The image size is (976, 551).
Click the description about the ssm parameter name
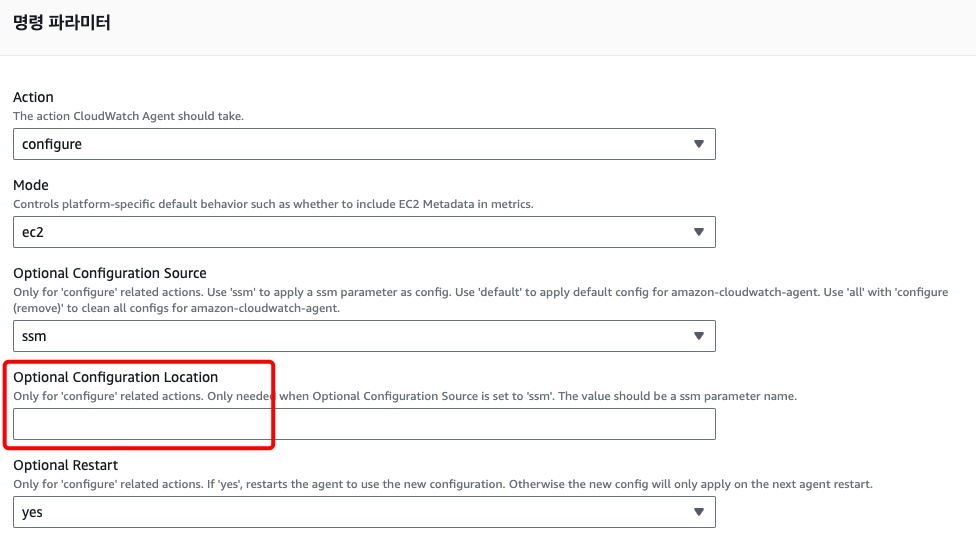(x=404, y=396)
